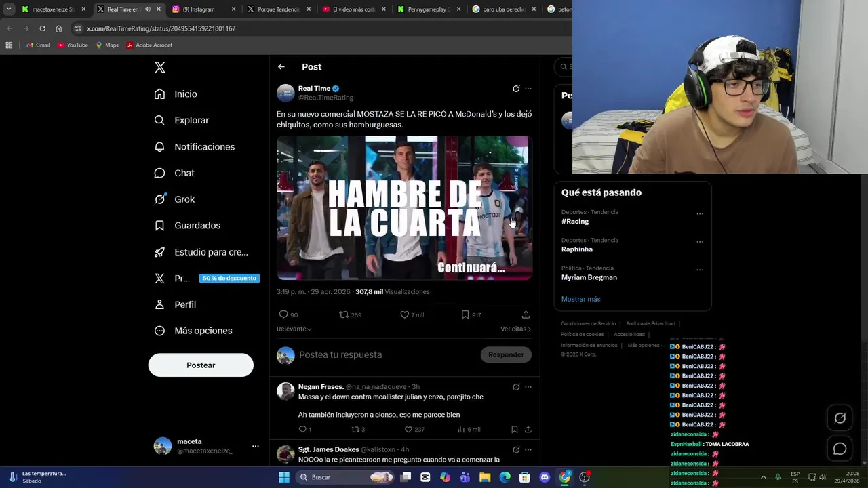Open Más opciones menu

(193, 331)
